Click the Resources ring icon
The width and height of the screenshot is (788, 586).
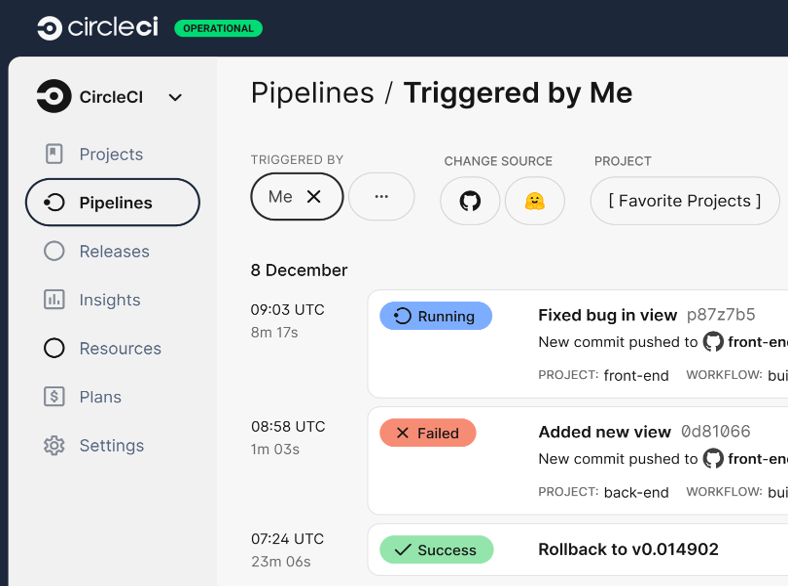click(54, 348)
